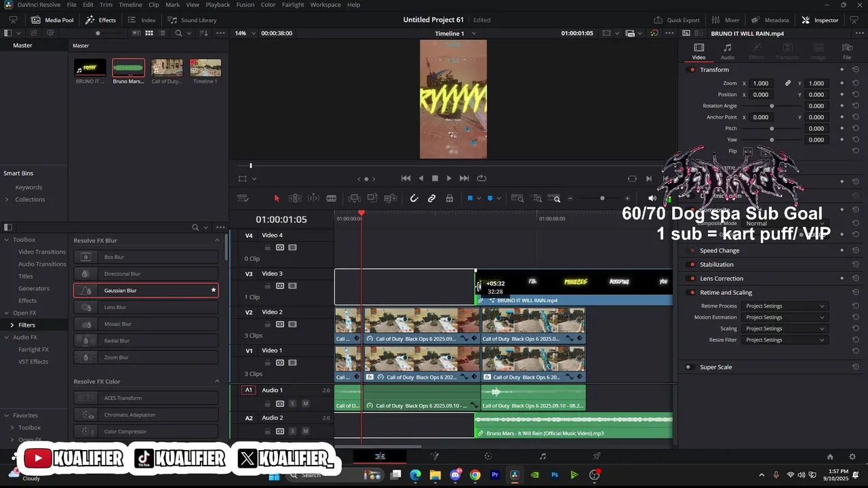
Task: Play the timeline forward
Action: pos(449,178)
